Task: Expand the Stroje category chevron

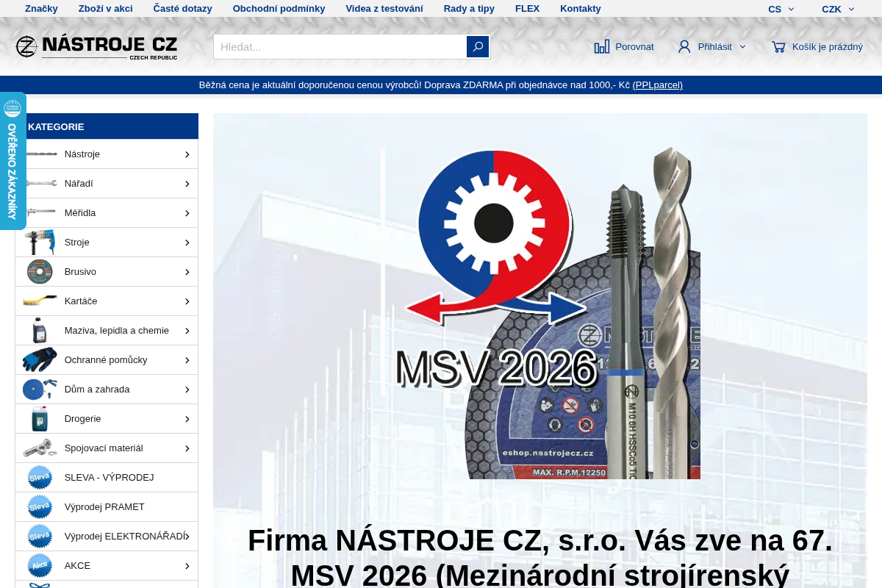Action: tap(187, 243)
